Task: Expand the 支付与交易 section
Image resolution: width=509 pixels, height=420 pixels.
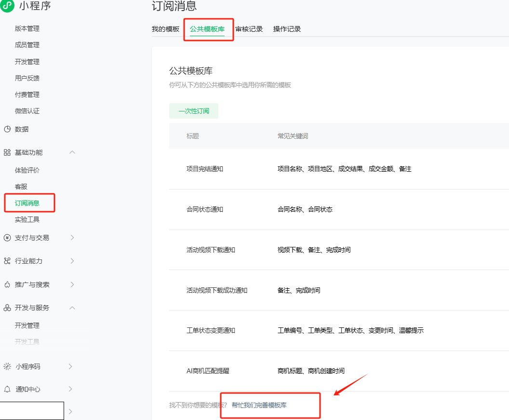Action: pos(72,237)
